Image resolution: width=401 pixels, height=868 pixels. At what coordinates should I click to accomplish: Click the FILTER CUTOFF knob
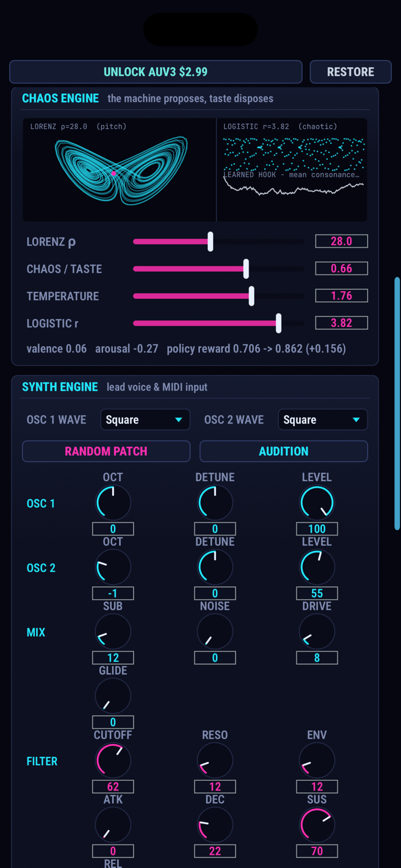(x=113, y=761)
